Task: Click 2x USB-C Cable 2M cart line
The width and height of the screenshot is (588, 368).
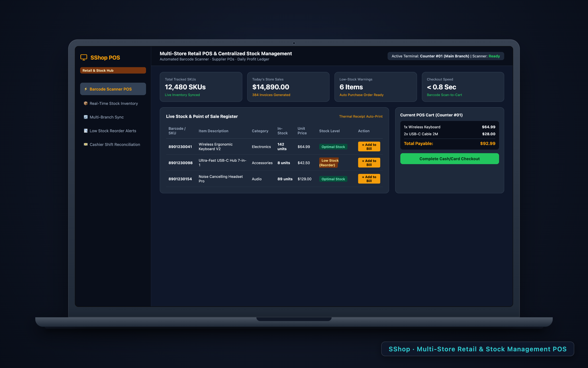Action: pyautogui.click(x=450, y=134)
